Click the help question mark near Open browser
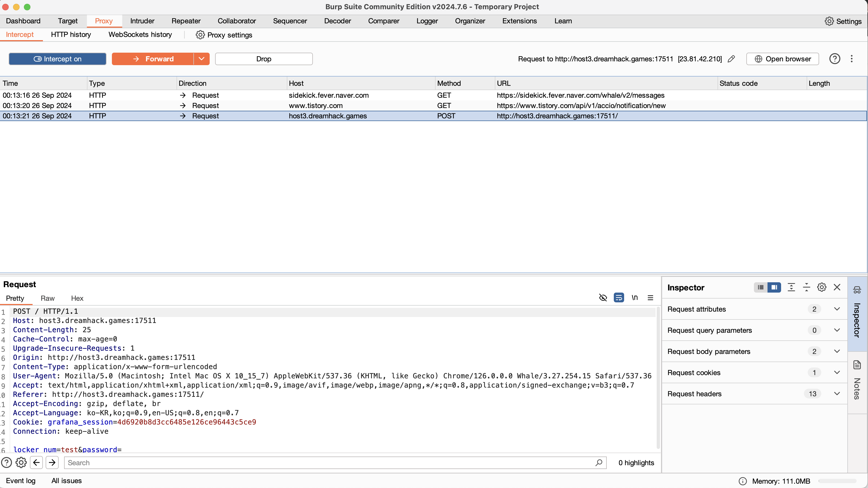The height and width of the screenshot is (488, 868). 835,59
